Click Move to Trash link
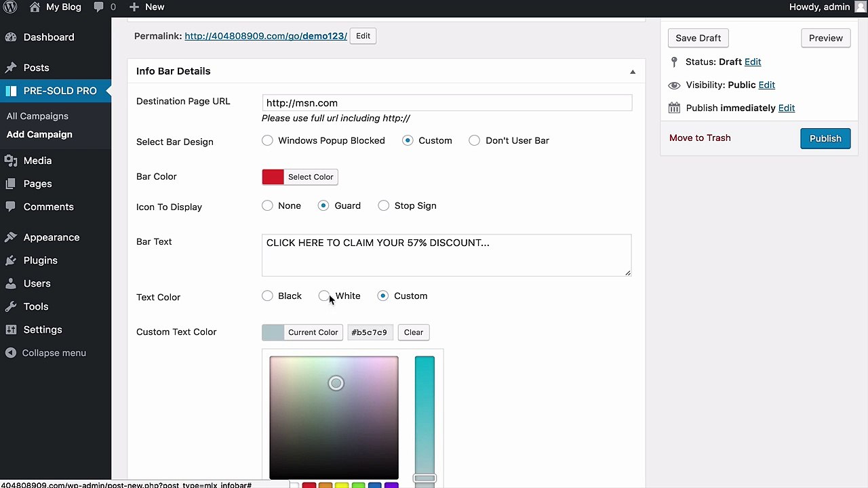Image resolution: width=868 pixels, height=488 pixels. (x=700, y=138)
